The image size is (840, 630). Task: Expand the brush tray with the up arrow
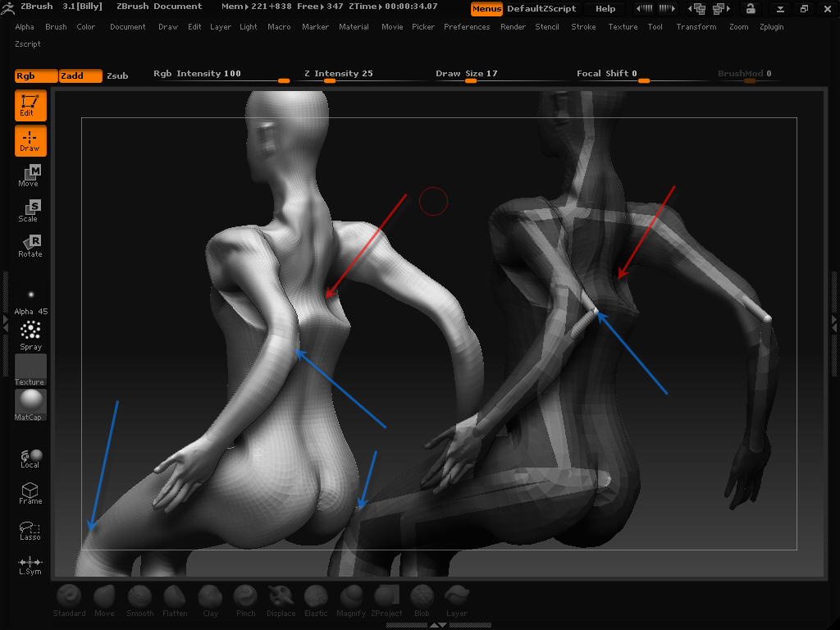pos(434,624)
